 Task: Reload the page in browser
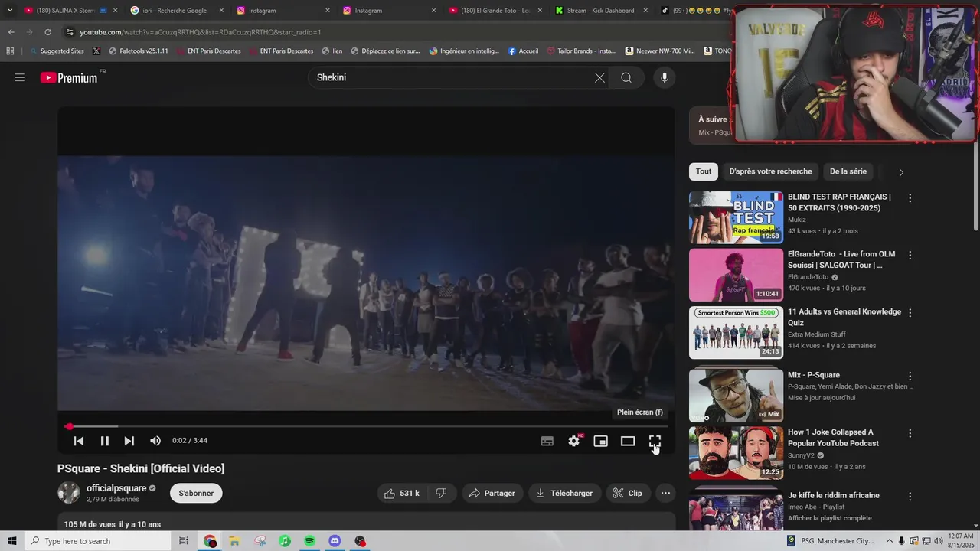click(47, 32)
